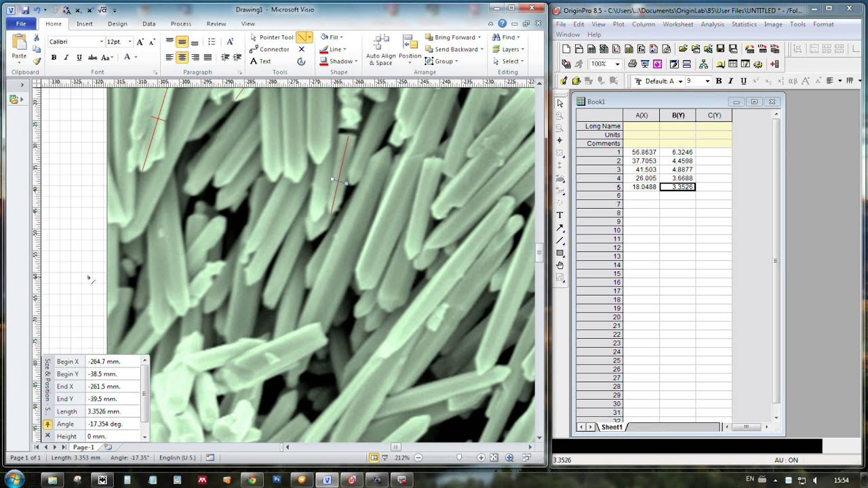Click the Open folder icon in OriginPro

tap(683, 49)
